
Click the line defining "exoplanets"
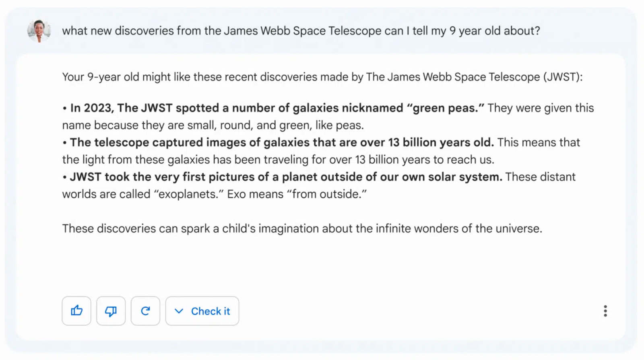tap(214, 194)
